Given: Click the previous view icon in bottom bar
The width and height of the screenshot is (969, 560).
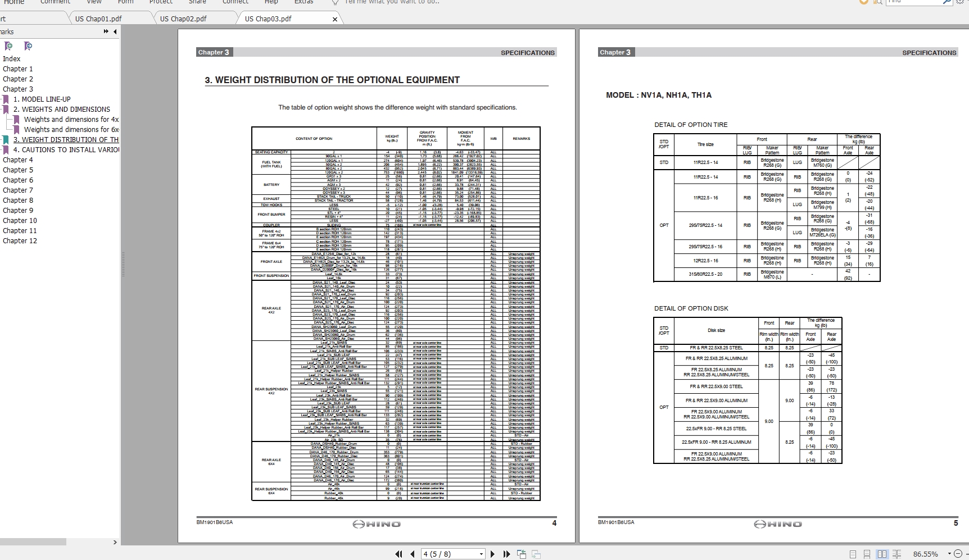Looking at the screenshot, I should click(x=522, y=554).
